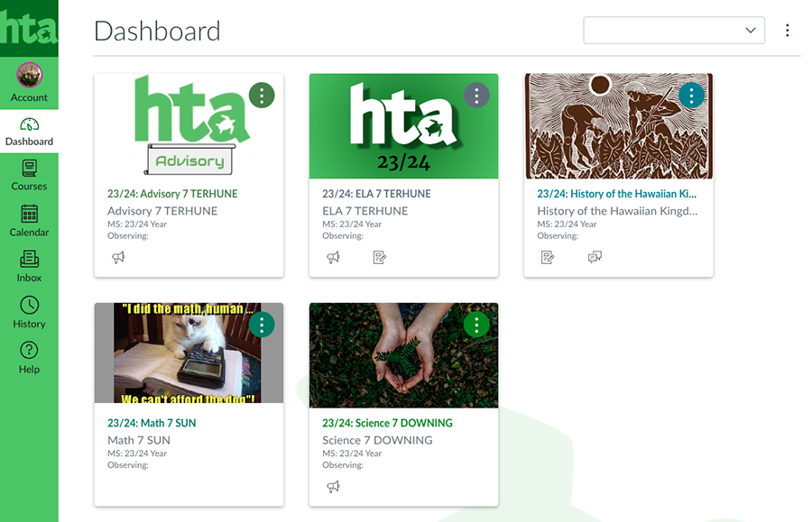Viewport: 812px width, 522px height.
Task: Open options menu on Math 7 SUN card
Action: point(262,325)
